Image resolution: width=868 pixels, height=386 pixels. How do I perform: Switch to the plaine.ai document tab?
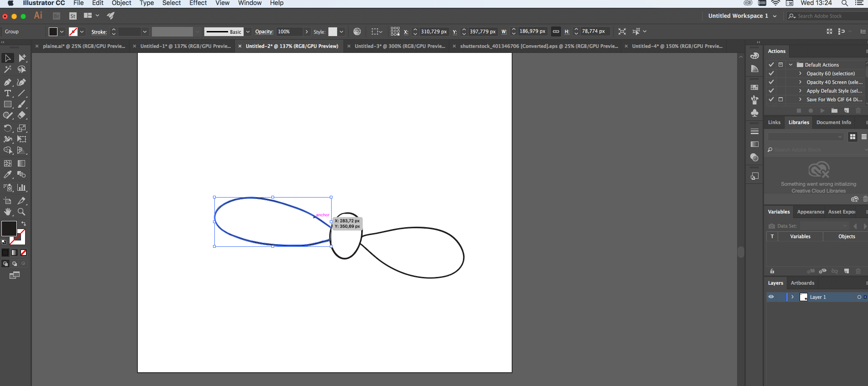pyautogui.click(x=83, y=46)
